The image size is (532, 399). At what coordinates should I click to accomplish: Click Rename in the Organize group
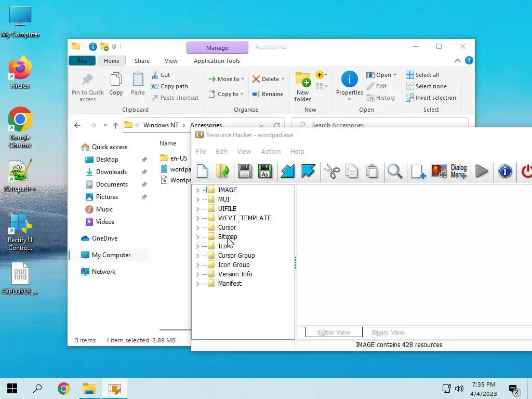pyautogui.click(x=268, y=94)
